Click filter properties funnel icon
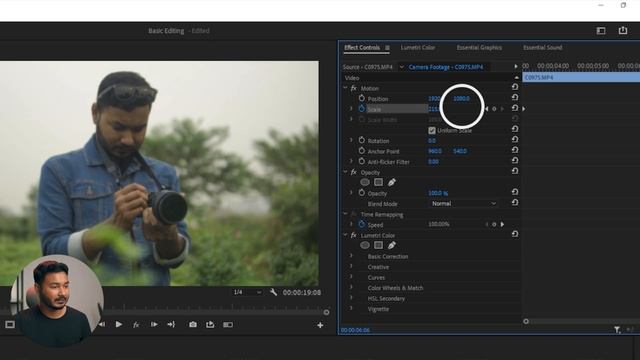Image resolution: width=640 pixels, height=360 pixels. [617, 329]
